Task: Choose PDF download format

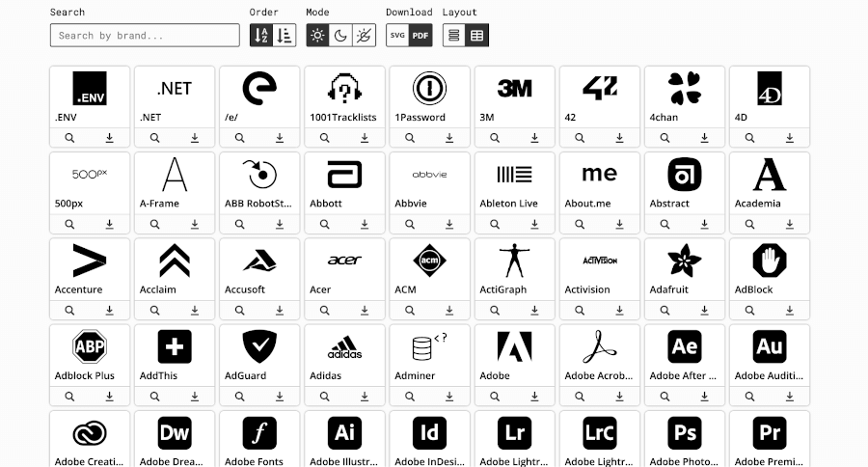Action: tap(420, 36)
